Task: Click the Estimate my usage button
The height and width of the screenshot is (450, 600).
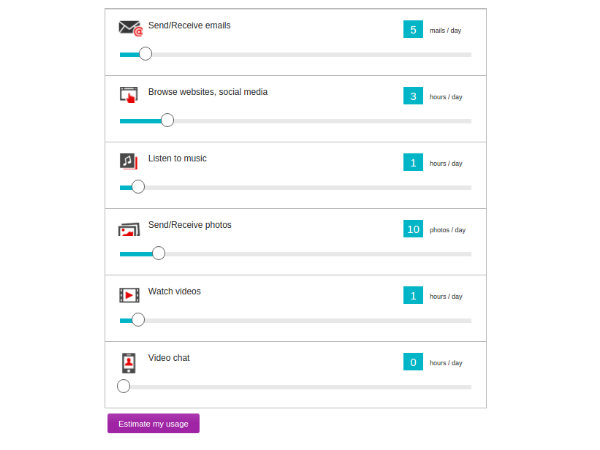Action: pos(153,423)
